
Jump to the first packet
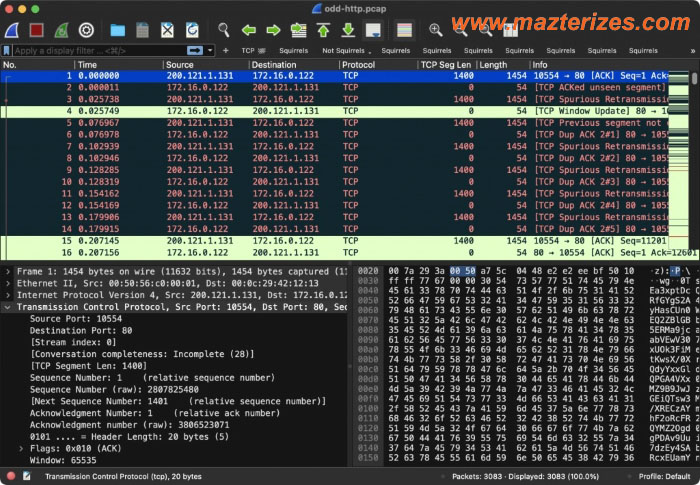coord(323,30)
